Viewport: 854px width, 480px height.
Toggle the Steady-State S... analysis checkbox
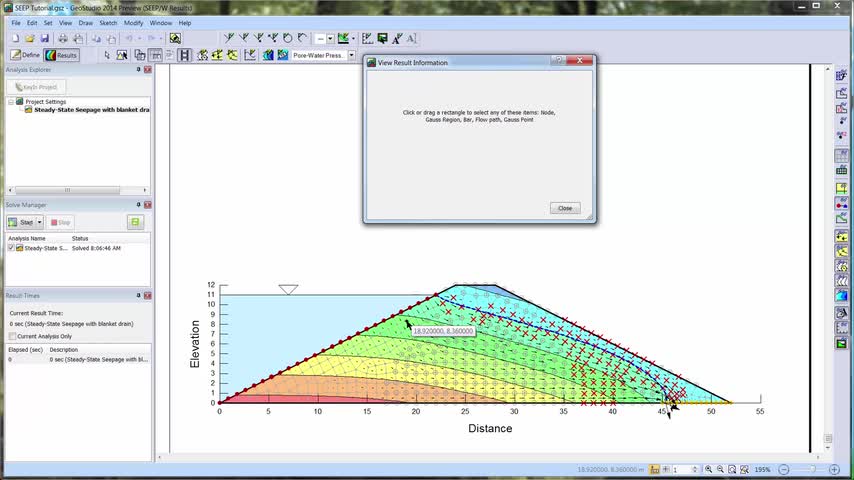pos(11,248)
